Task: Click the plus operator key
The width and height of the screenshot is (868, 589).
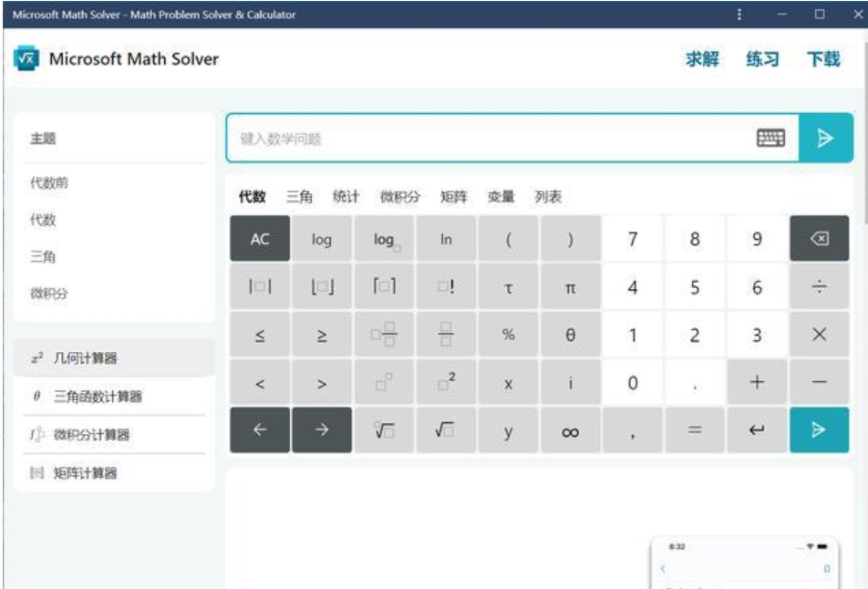Action: pos(757,383)
